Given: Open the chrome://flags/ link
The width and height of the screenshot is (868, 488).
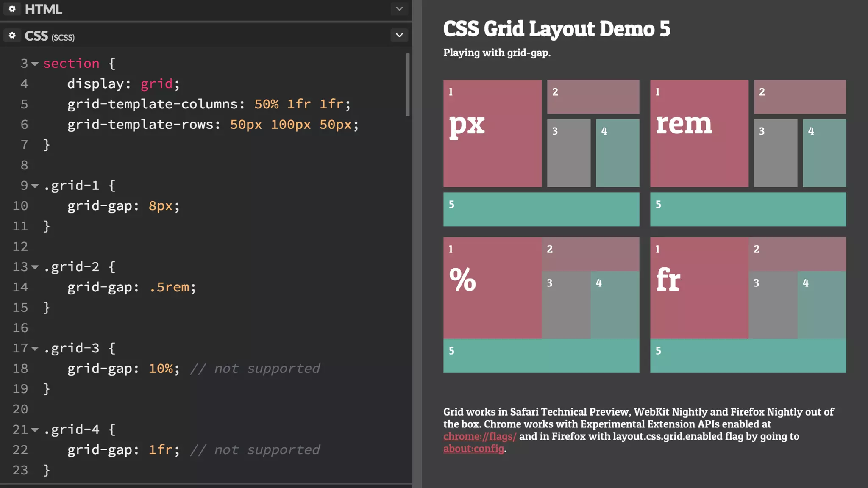Looking at the screenshot, I should click(480, 436).
